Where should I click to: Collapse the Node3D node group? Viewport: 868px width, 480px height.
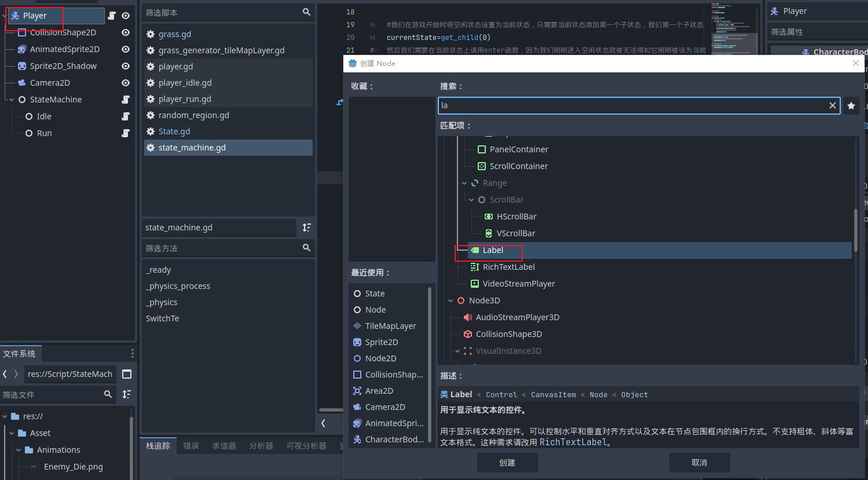[x=451, y=301]
